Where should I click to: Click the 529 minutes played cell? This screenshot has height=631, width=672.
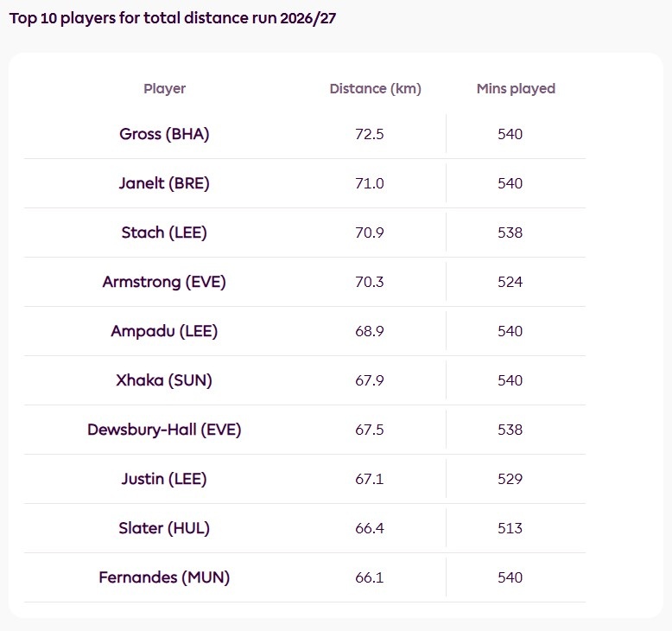pos(510,479)
